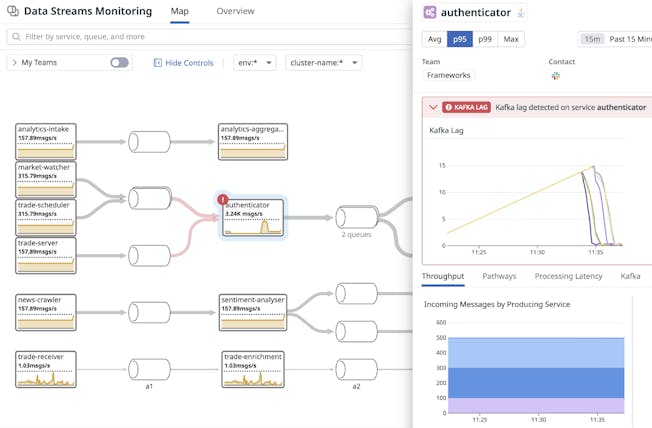652x428 pixels.
Task: Click the authenticator service purple icon
Action: tap(430, 13)
